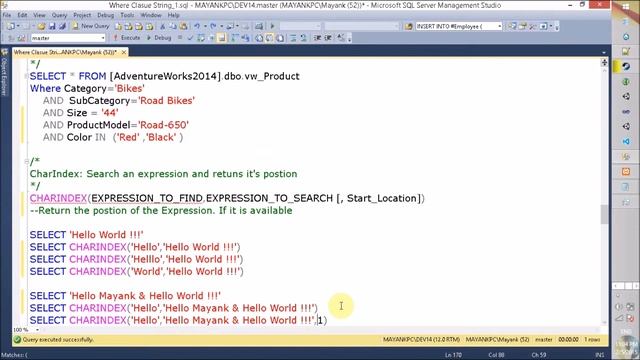Viewport: 640px width, 360px height.
Task: Click the Visual Studio Code taskbar icon
Action: pyautogui.click(x=626, y=142)
